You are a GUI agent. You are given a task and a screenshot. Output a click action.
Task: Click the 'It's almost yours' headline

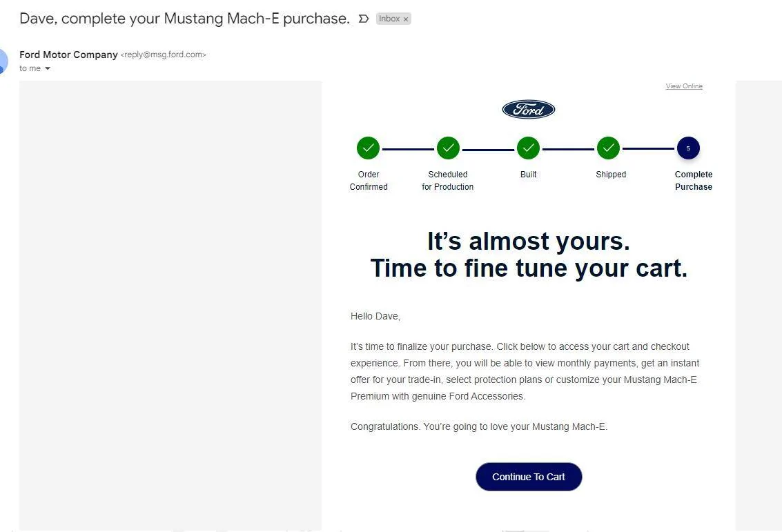point(529,241)
